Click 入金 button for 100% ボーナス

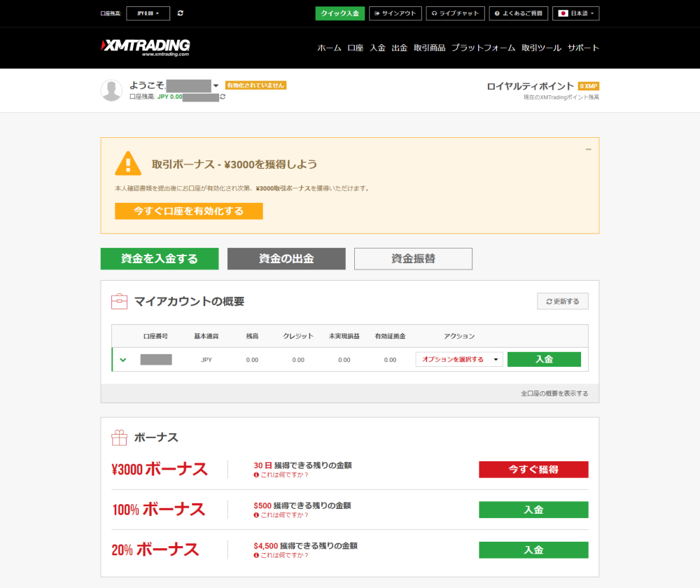533,510
